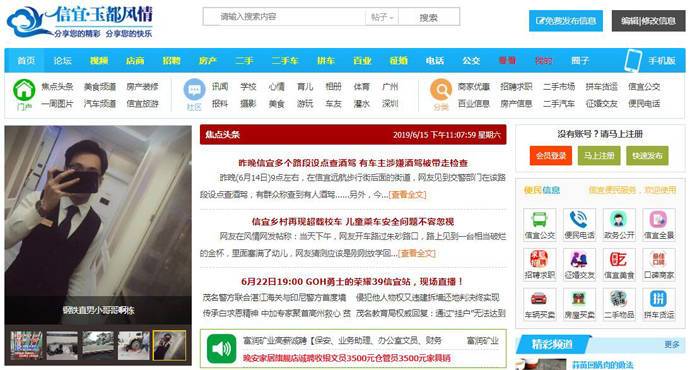Viewport: 690px width, 370px height.
Task: Open the 房产信息 category link
Action: click(516, 104)
